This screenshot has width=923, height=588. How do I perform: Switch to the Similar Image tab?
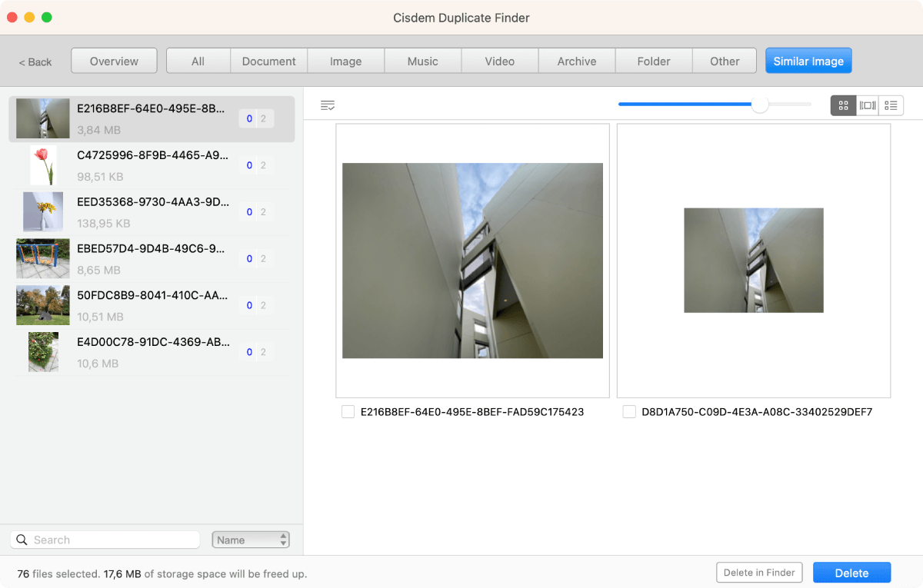point(808,61)
